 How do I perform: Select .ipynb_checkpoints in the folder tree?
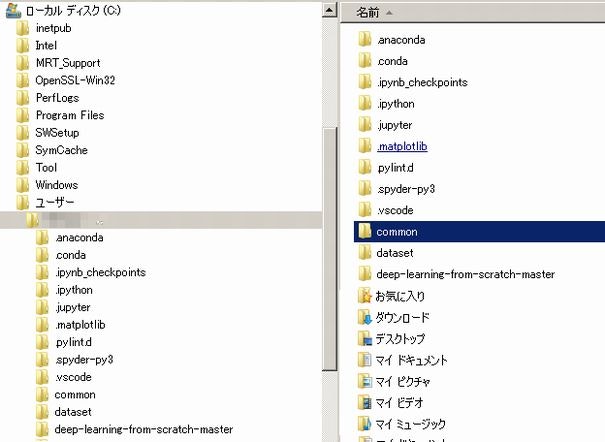coord(100,272)
